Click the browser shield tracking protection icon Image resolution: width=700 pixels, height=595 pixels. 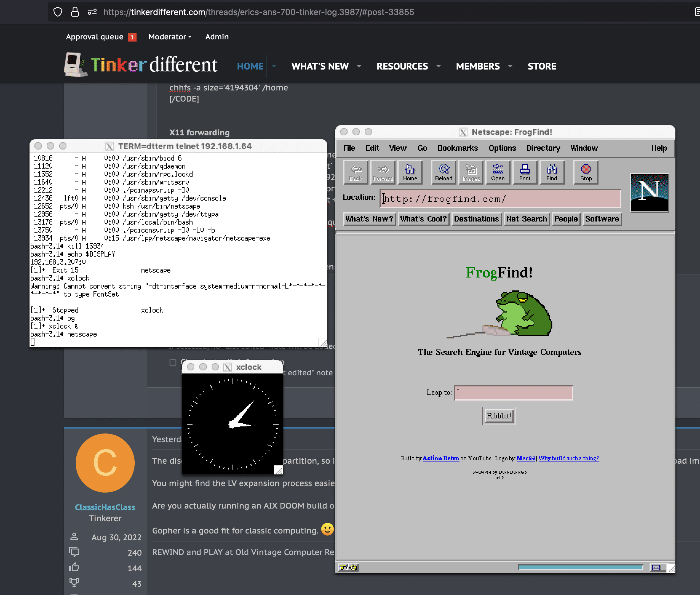point(58,12)
